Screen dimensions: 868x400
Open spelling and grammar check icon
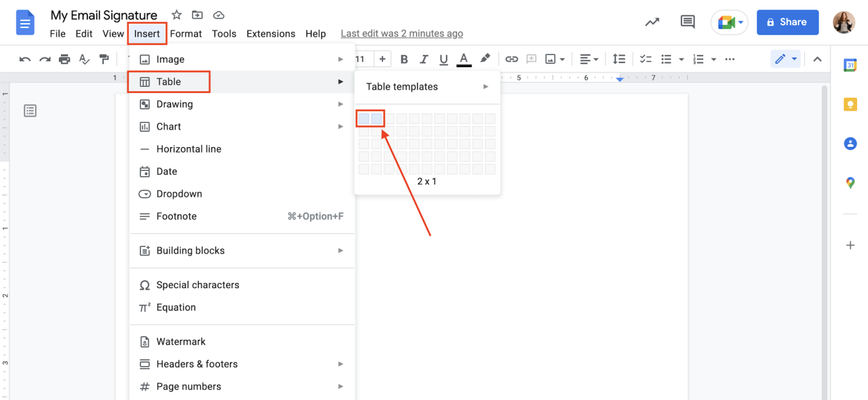pos(84,59)
